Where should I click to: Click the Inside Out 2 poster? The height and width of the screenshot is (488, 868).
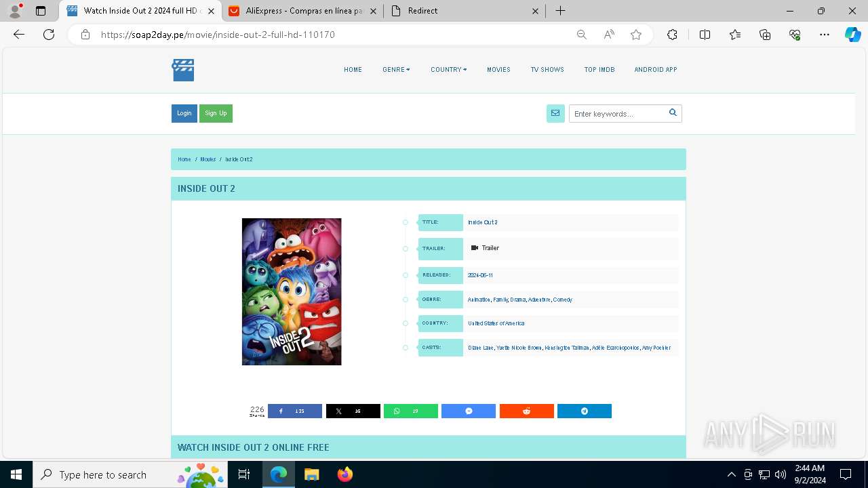(292, 291)
